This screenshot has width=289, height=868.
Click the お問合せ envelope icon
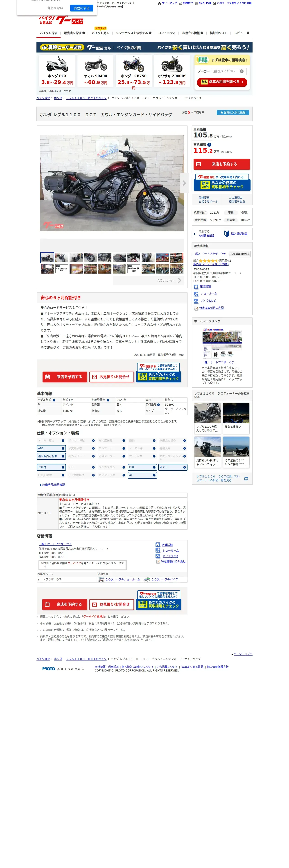[180, 3]
